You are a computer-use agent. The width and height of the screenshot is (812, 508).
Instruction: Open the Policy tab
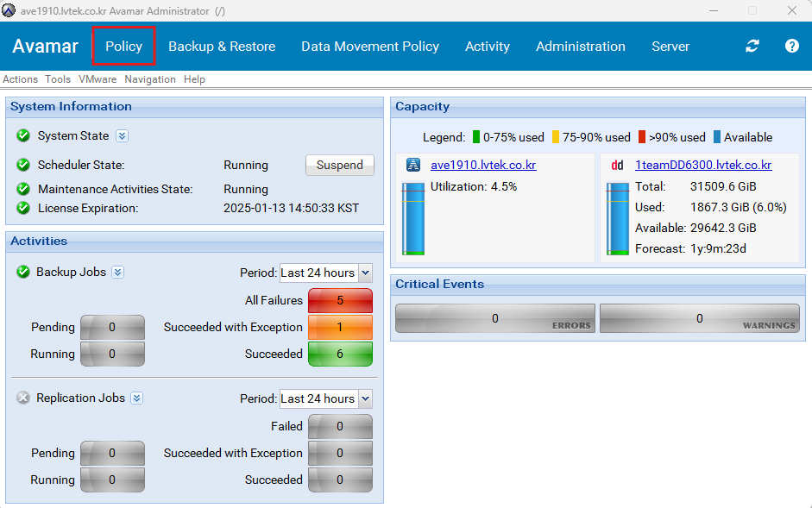pyautogui.click(x=123, y=46)
